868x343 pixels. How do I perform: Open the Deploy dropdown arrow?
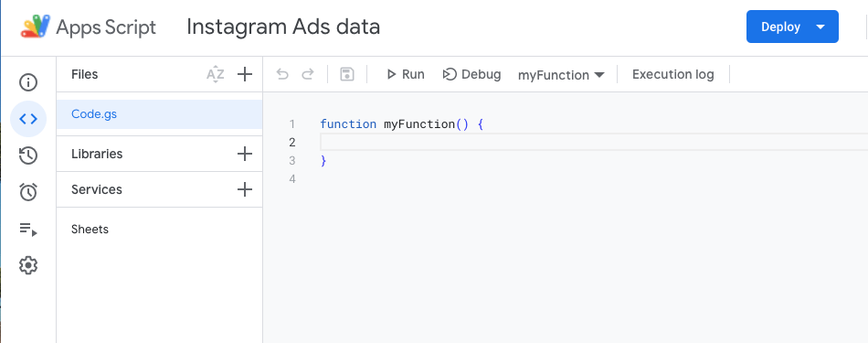(821, 27)
